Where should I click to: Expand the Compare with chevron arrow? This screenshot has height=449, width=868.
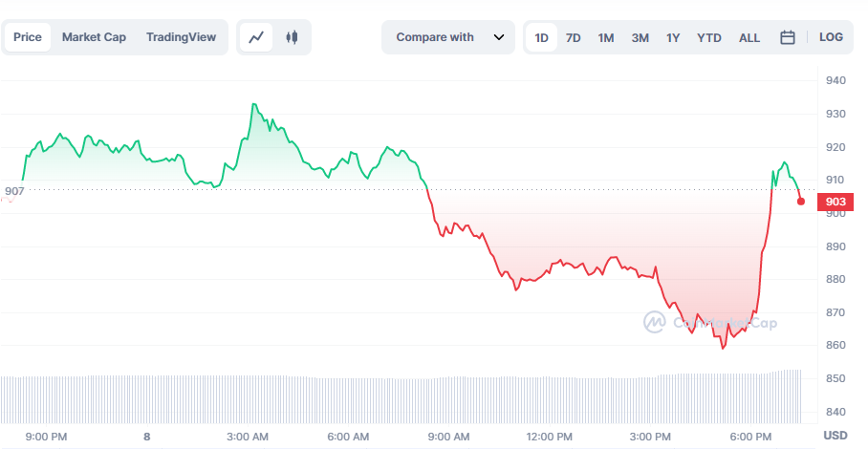tap(498, 37)
